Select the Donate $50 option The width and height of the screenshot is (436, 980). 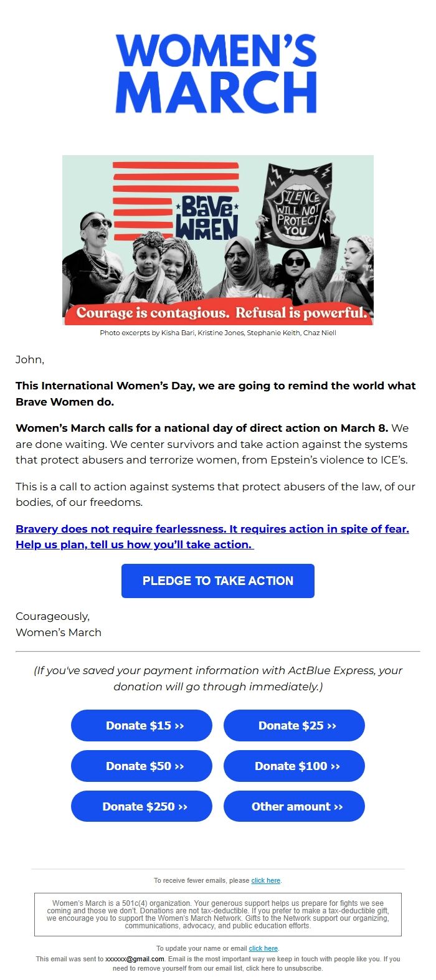141,766
